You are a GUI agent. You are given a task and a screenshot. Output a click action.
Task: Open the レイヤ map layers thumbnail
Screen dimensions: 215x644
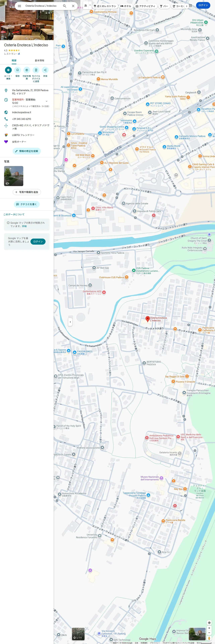point(78,634)
